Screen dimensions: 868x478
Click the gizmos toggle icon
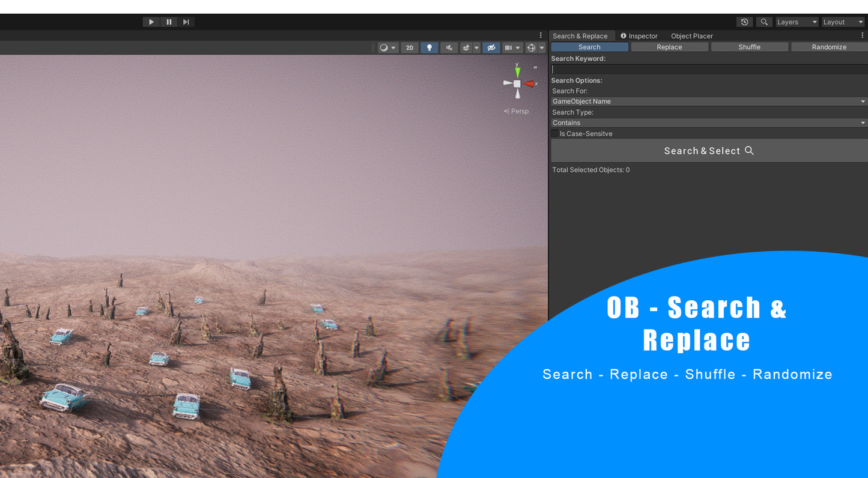point(531,48)
